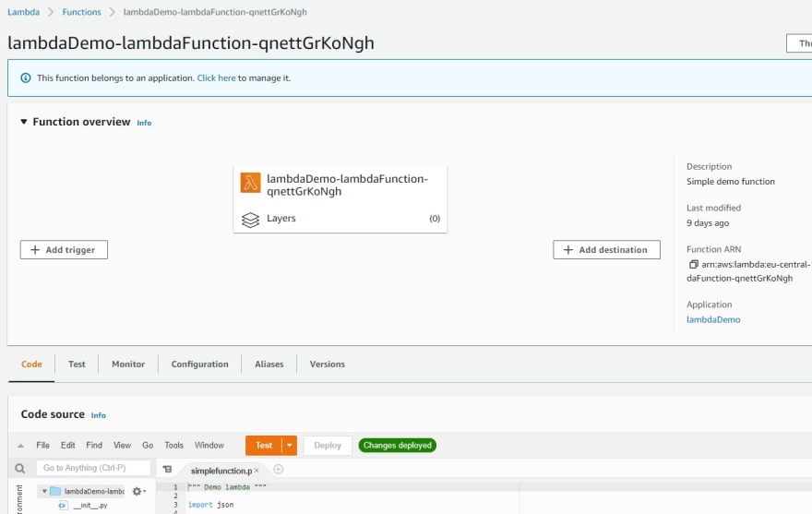Click the 'Changes deployed' status badge
This screenshot has height=514, width=812.
[397, 445]
